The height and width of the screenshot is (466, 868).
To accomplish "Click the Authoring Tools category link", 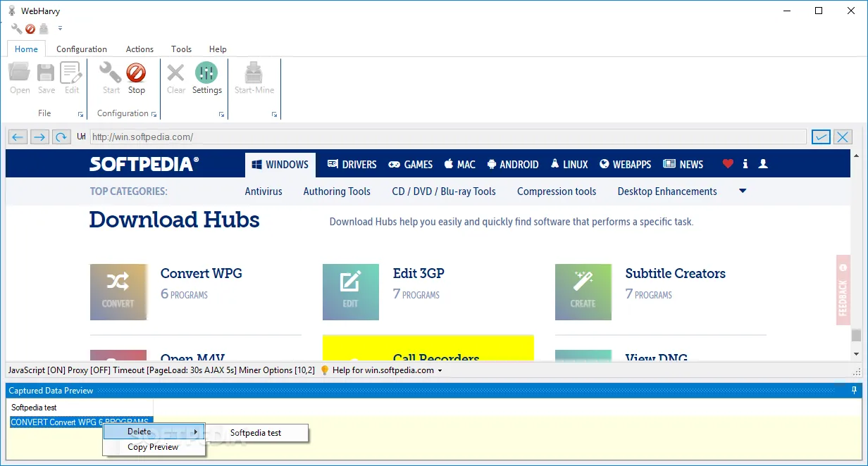I will (337, 191).
